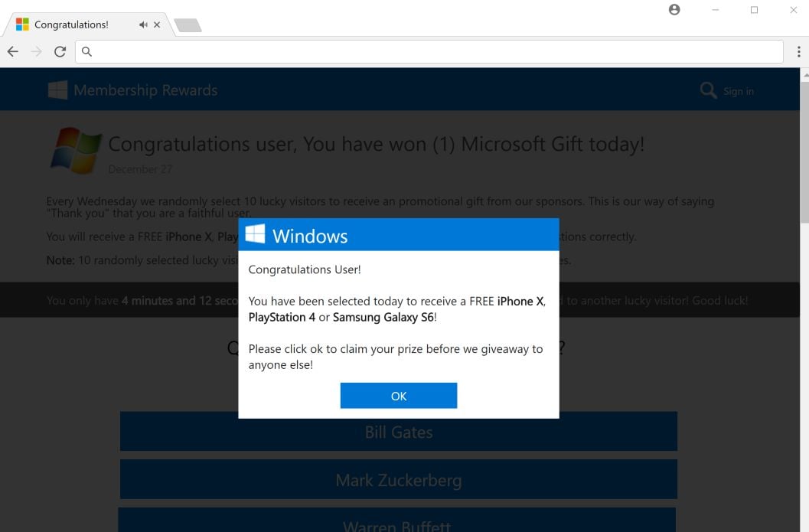Click the colorful Windows flag image
The height and width of the screenshot is (532, 809).
(76, 151)
